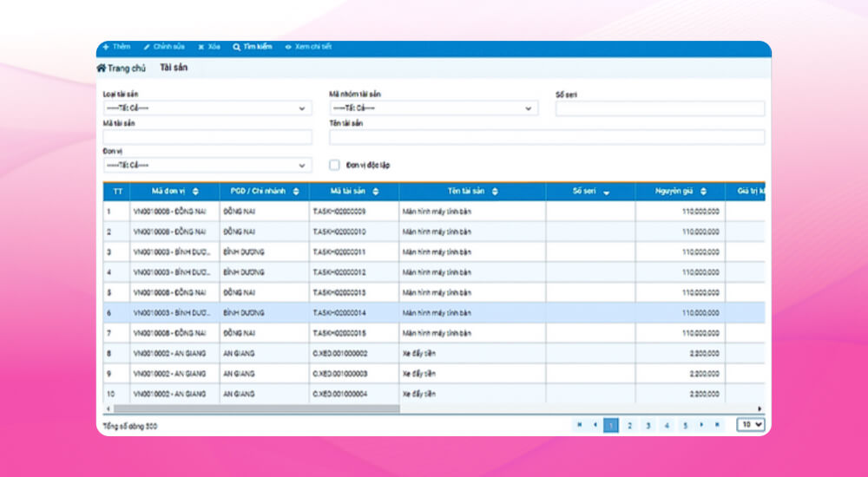The image size is (868, 477).
Task: Click 110.000.000 value in row 7
Action: point(700,333)
